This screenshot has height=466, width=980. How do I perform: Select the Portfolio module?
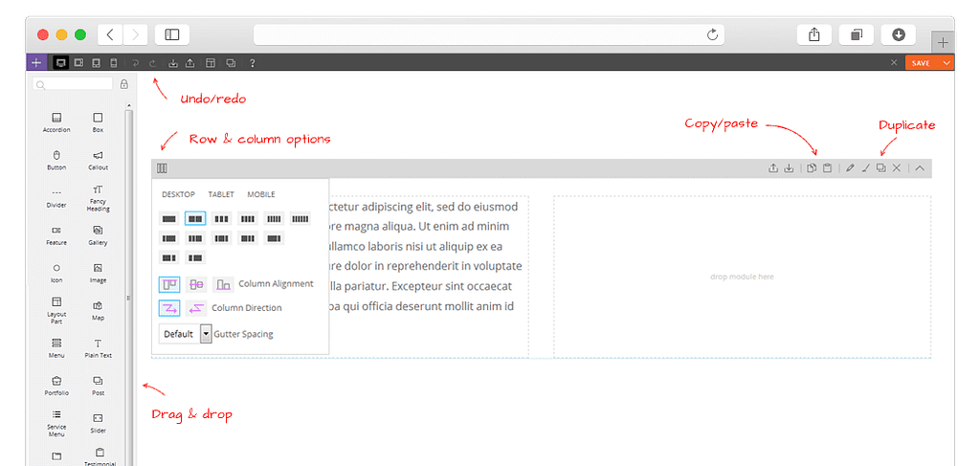(x=56, y=386)
